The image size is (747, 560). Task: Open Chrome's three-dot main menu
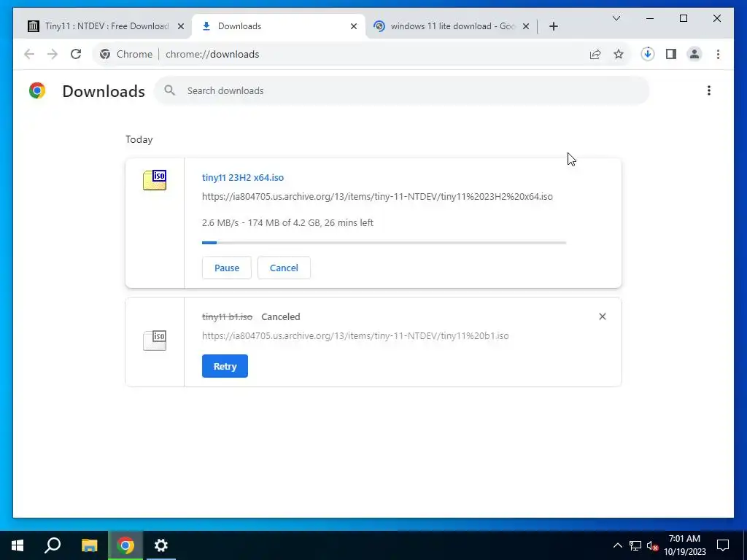[x=718, y=54]
